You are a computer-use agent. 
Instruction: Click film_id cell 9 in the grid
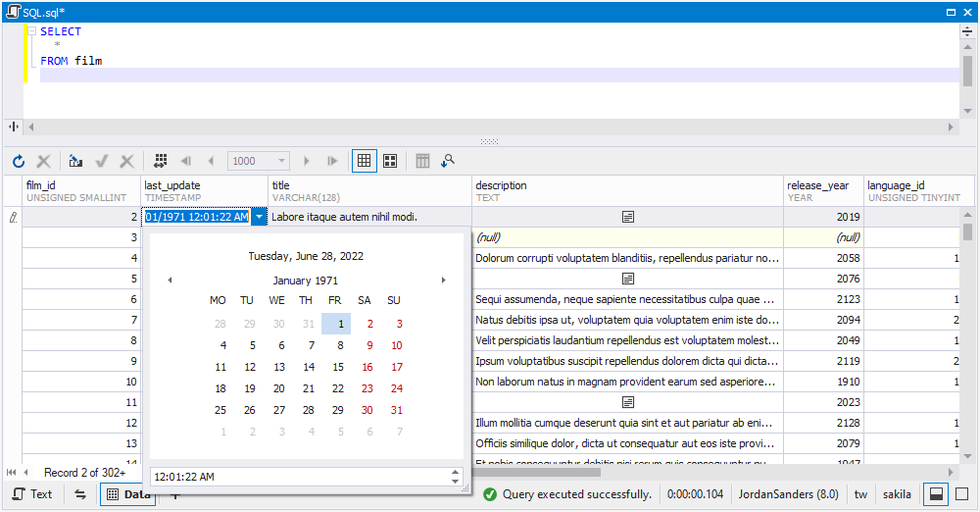81,361
